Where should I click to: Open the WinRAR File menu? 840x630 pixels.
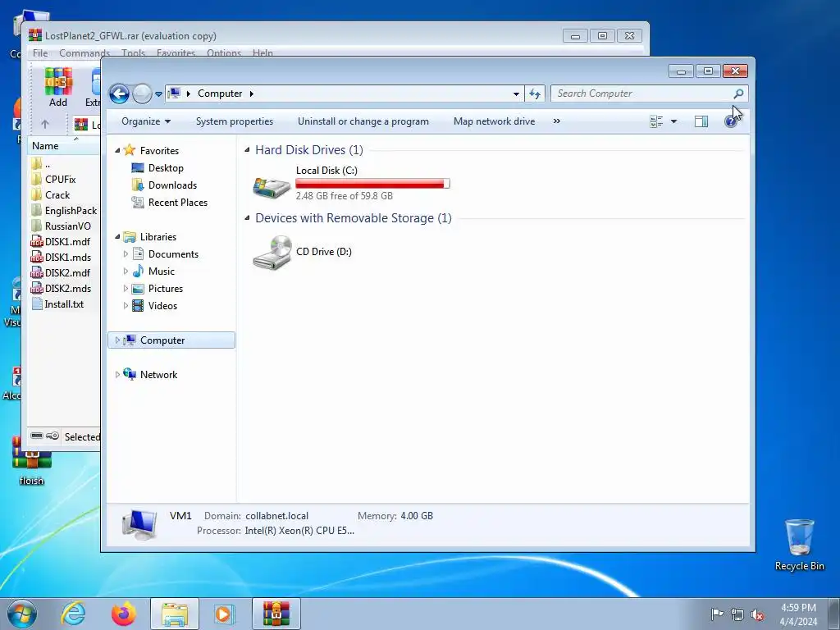[x=40, y=53]
